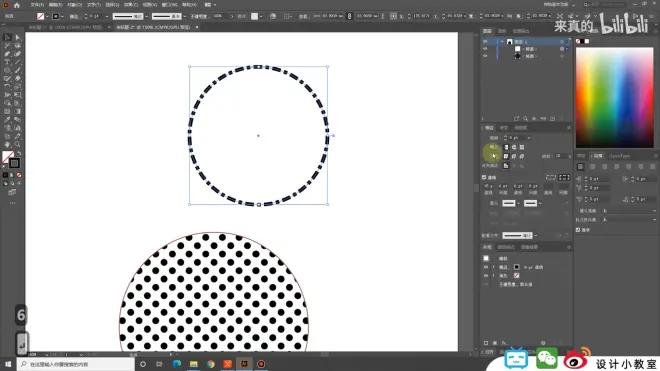Choose Butt cap stroke option
660x371 pixels.
(506, 147)
